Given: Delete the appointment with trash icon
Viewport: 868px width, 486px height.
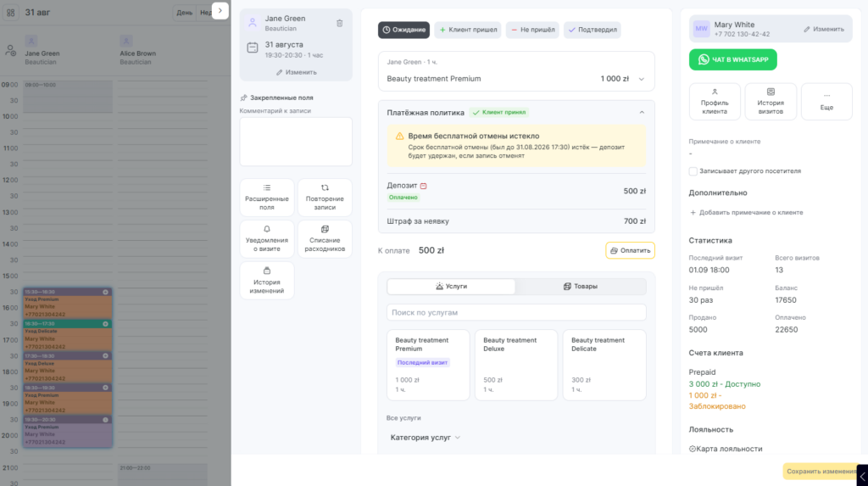Looking at the screenshot, I should [x=339, y=23].
